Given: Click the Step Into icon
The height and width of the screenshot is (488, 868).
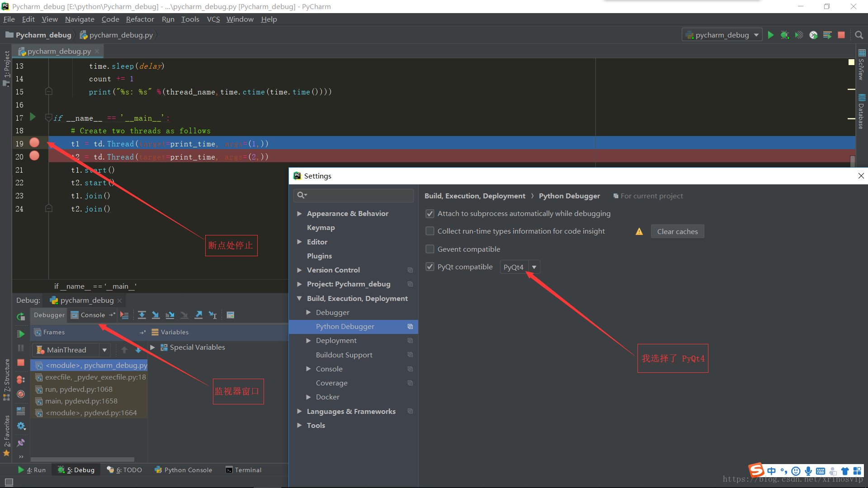Looking at the screenshot, I should [x=156, y=315].
